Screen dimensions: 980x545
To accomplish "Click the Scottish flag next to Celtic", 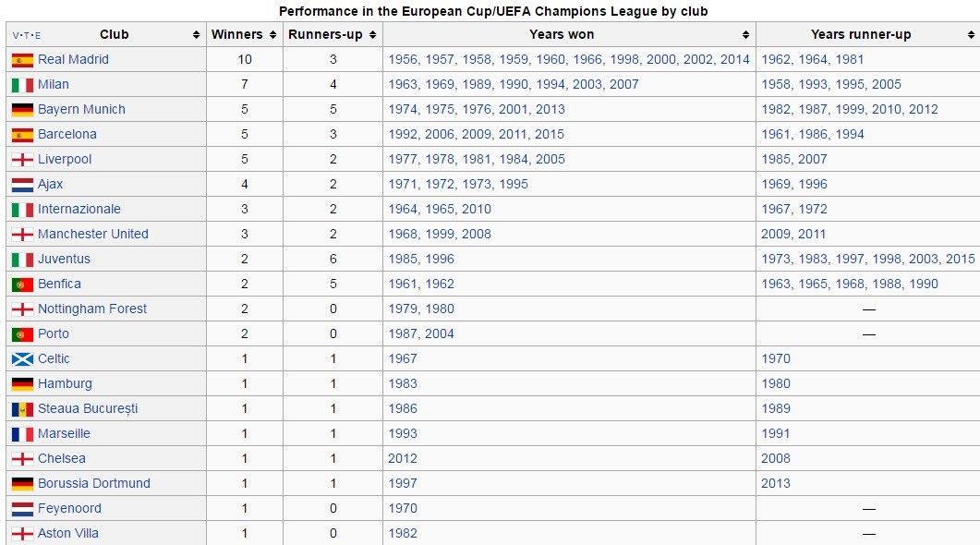I will coord(22,359).
